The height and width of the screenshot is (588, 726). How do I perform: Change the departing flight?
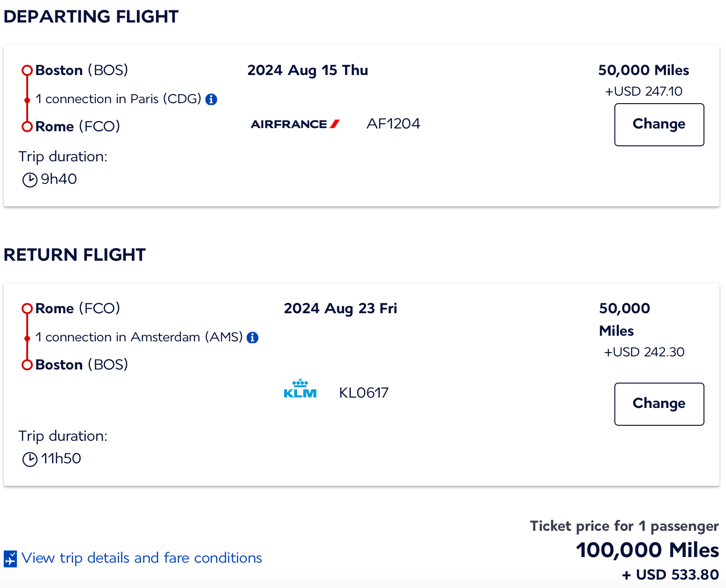click(659, 124)
